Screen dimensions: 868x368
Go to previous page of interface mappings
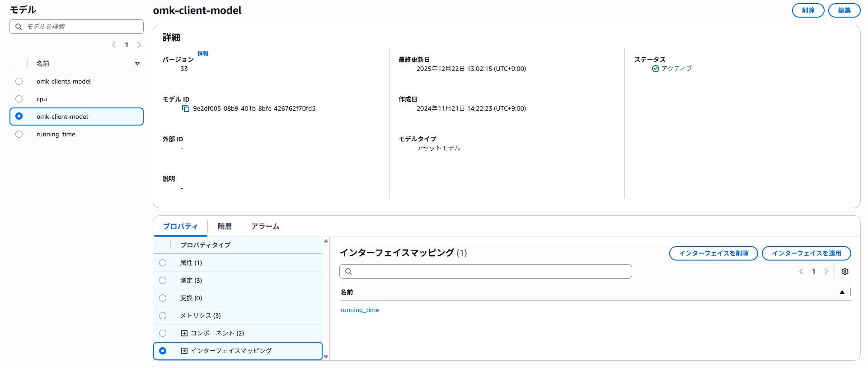(801, 271)
